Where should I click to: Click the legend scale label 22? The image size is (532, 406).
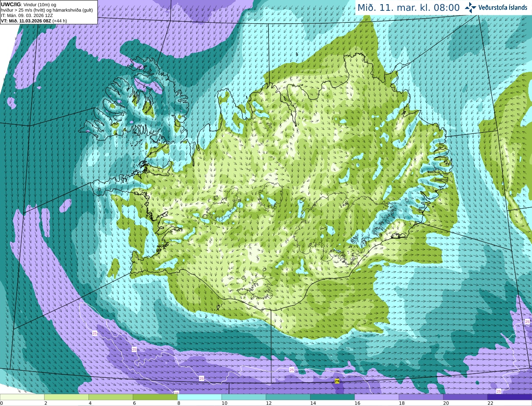[490, 403]
